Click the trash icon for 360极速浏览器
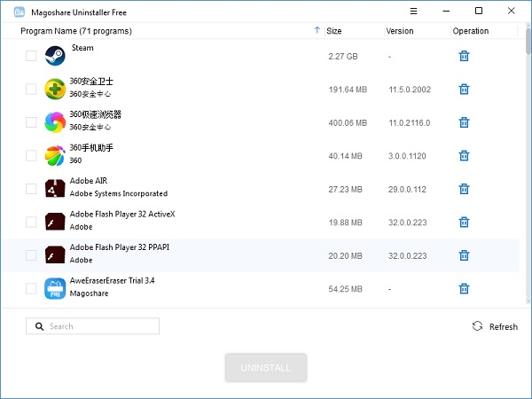 [x=463, y=122]
